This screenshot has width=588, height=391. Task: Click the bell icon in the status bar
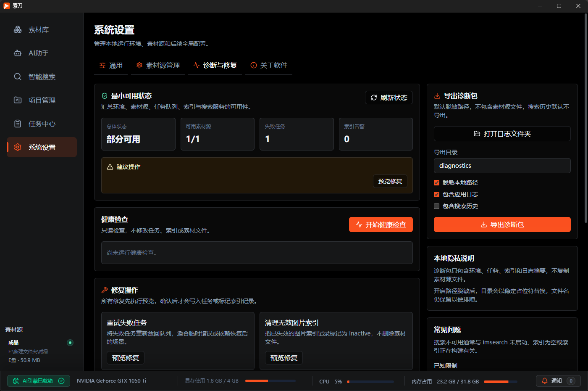(545, 381)
